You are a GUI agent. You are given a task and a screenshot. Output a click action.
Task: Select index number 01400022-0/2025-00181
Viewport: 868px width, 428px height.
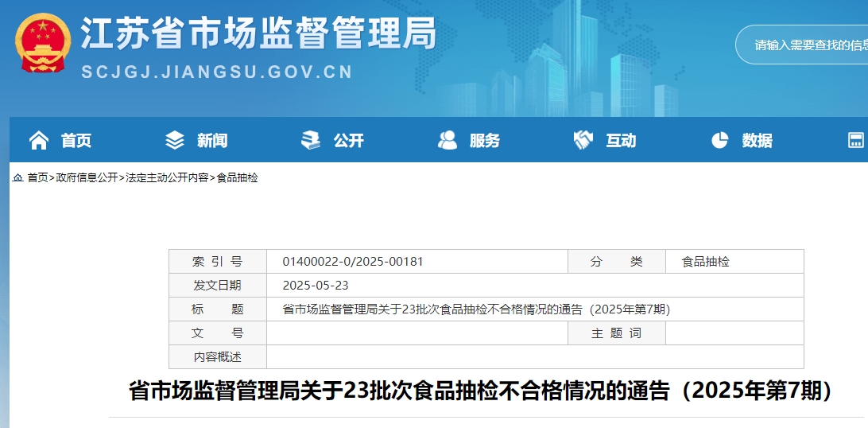point(353,262)
